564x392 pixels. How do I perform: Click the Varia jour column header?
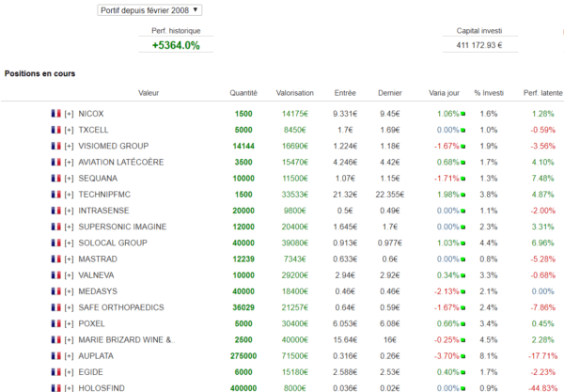point(444,93)
